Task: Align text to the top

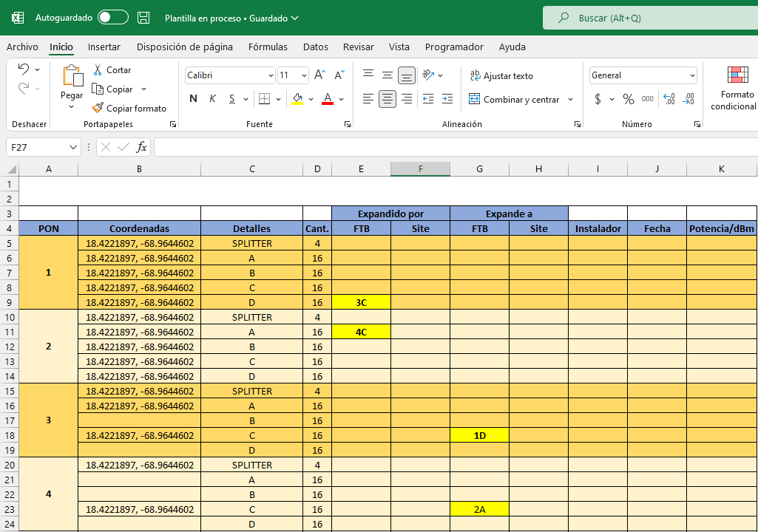Action: pyautogui.click(x=368, y=74)
